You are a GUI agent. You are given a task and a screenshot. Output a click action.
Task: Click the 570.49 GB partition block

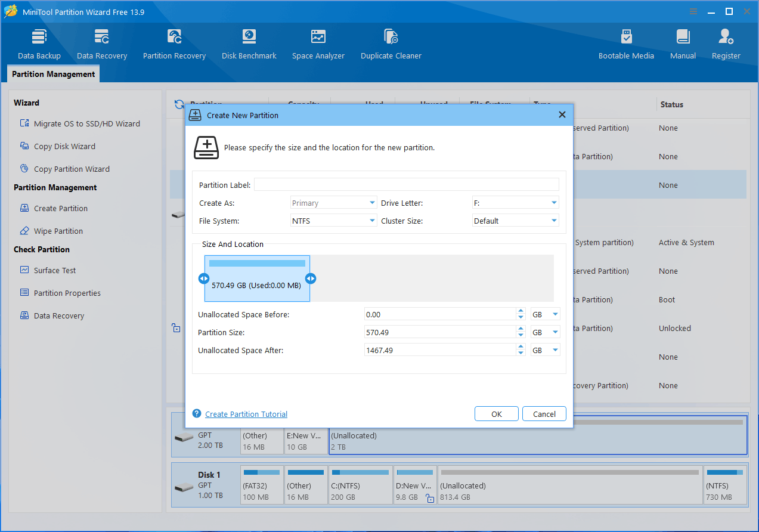(x=257, y=279)
